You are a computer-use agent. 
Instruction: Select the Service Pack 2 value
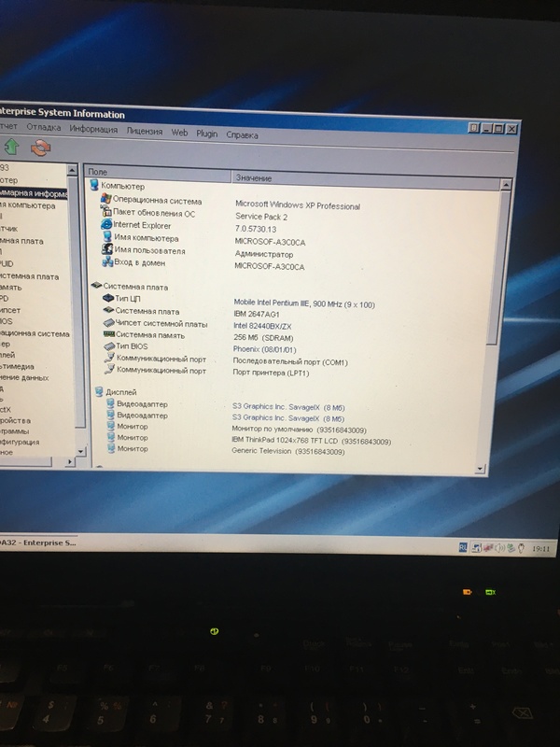pyautogui.click(x=261, y=217)
